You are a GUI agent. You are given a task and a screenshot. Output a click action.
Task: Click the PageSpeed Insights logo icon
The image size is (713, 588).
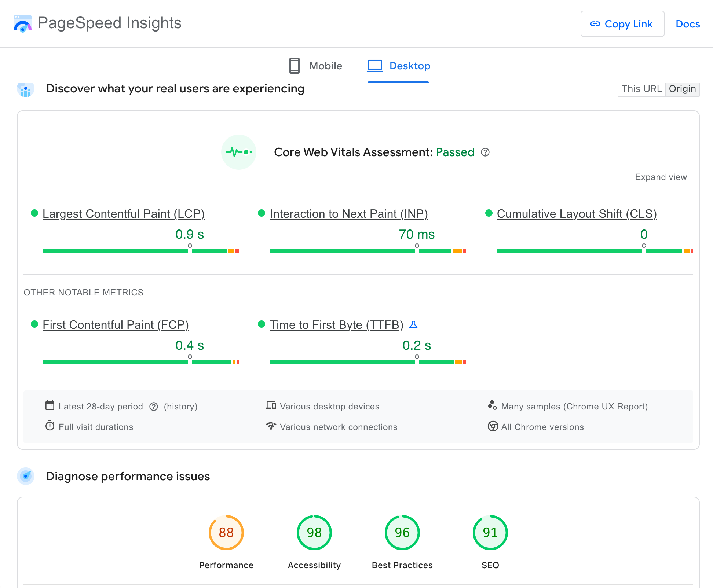22,24
